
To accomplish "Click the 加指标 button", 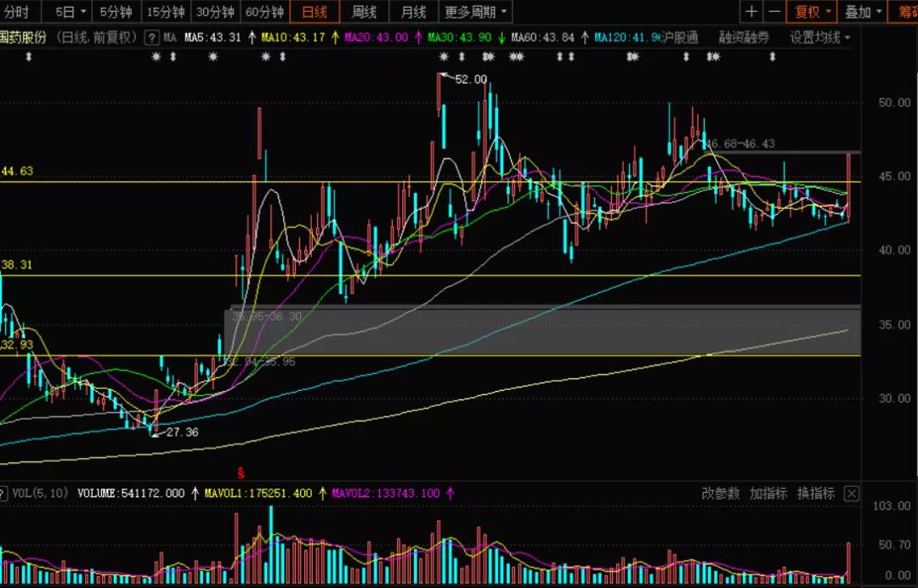I will pyautogui.click(x=768, y=494).
